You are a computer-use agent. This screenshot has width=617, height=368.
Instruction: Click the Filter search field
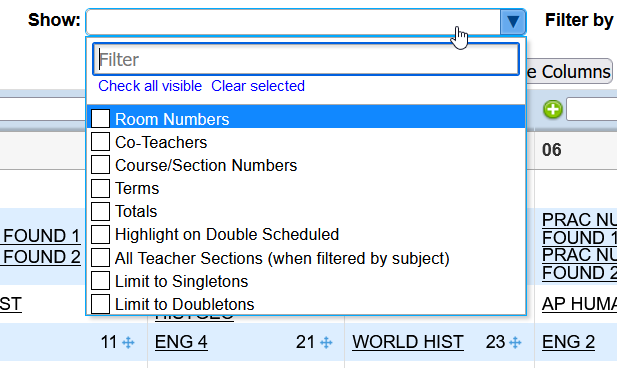point(306,59)
